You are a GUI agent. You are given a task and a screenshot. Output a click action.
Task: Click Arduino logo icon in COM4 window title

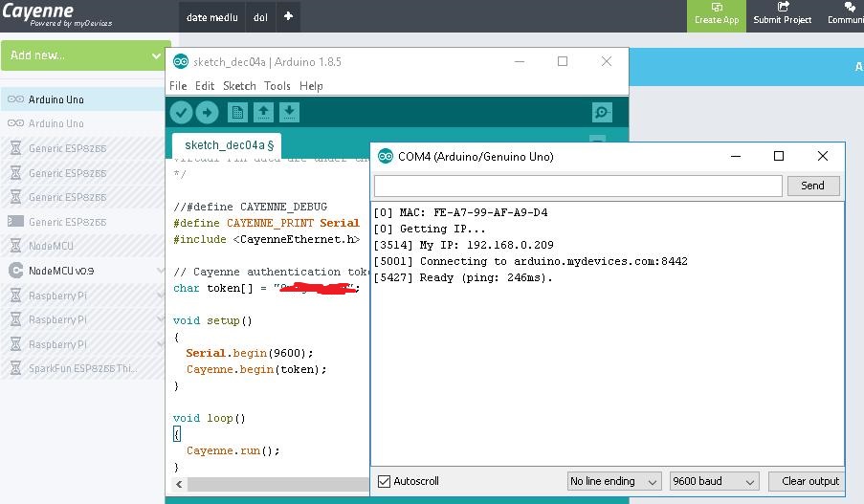[386, 157]
